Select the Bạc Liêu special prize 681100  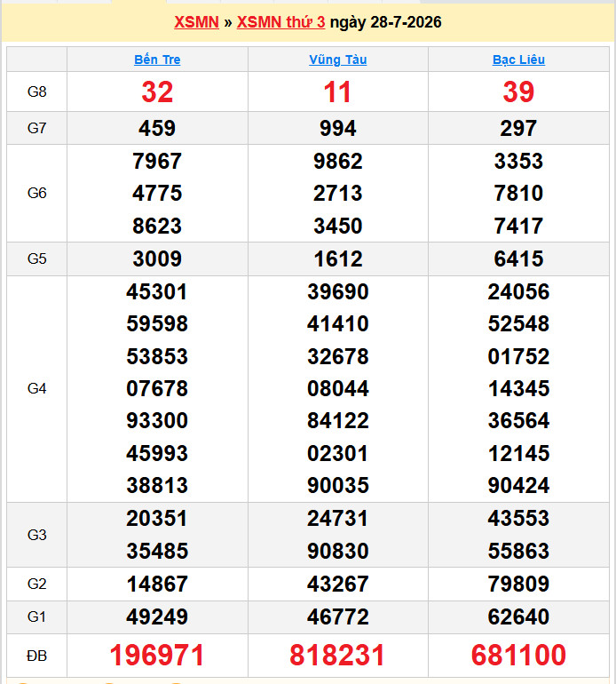(x=518, y=656)
